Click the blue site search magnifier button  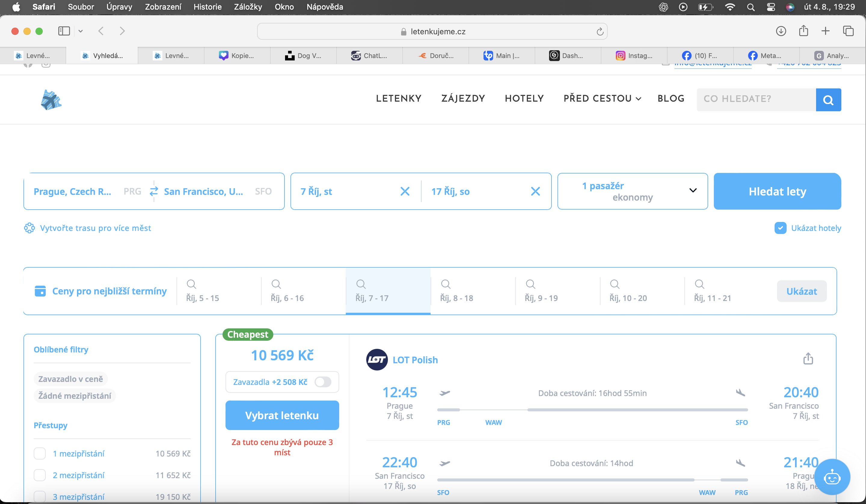click(x=828, y=100)
